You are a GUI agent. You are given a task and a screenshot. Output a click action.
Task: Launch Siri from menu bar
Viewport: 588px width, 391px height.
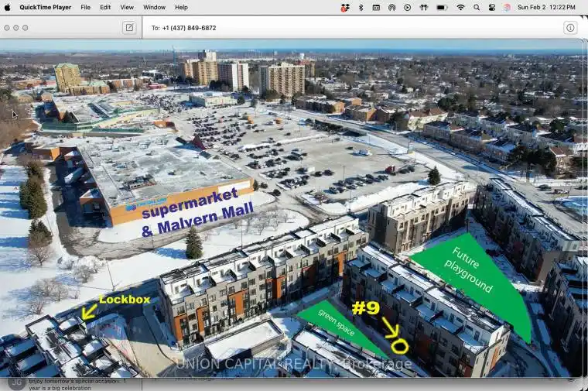click(507, 7)
